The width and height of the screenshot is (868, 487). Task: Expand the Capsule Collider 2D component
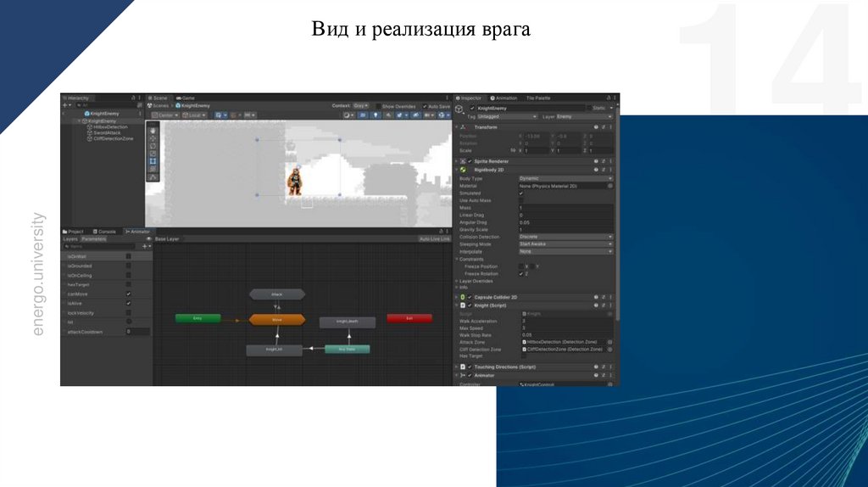click(x=457, y=298)
